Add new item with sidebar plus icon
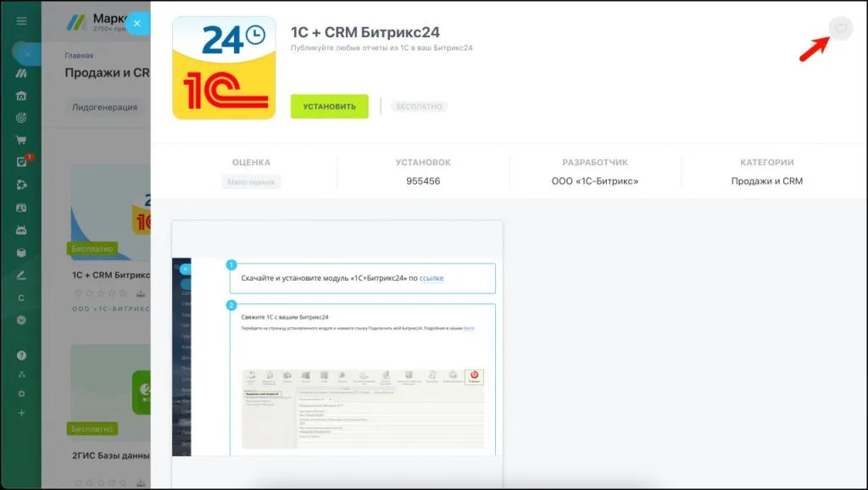The width and height of the screenshot is (868, 490). coord(21,413)
